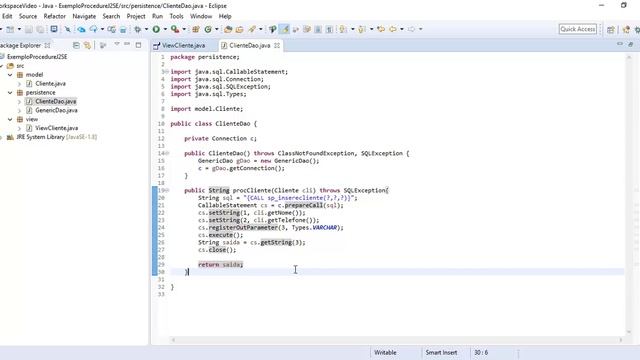640x360 pixels.
Task: Minimize the Package Explorer panel
Action: pos(127,44)
